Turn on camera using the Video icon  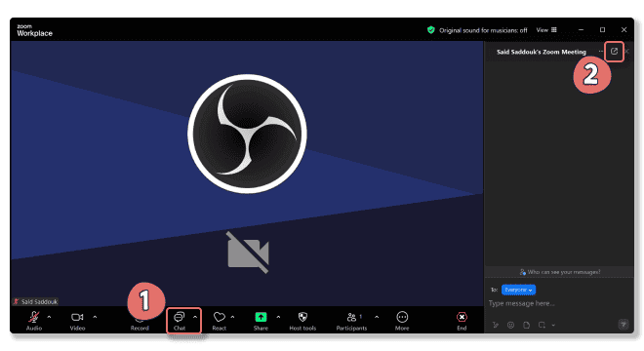(77, 317)
